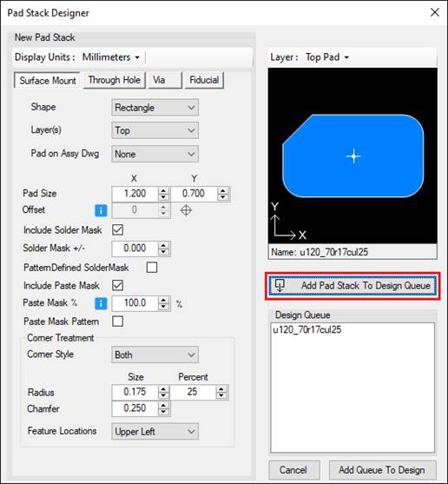Click the Paste Mask % info icon
This screenshot has width=448, height=484.
pyautogui.click(x=101, y=303)
